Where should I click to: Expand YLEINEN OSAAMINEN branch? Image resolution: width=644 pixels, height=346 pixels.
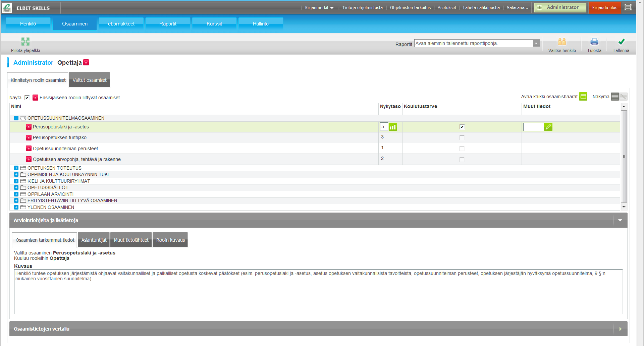[16, 207]
